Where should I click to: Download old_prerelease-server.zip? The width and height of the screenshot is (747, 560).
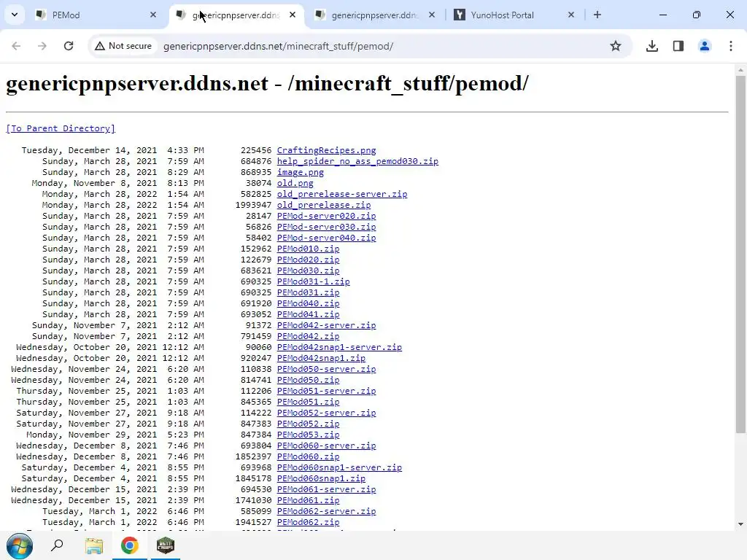click(342, 194)
